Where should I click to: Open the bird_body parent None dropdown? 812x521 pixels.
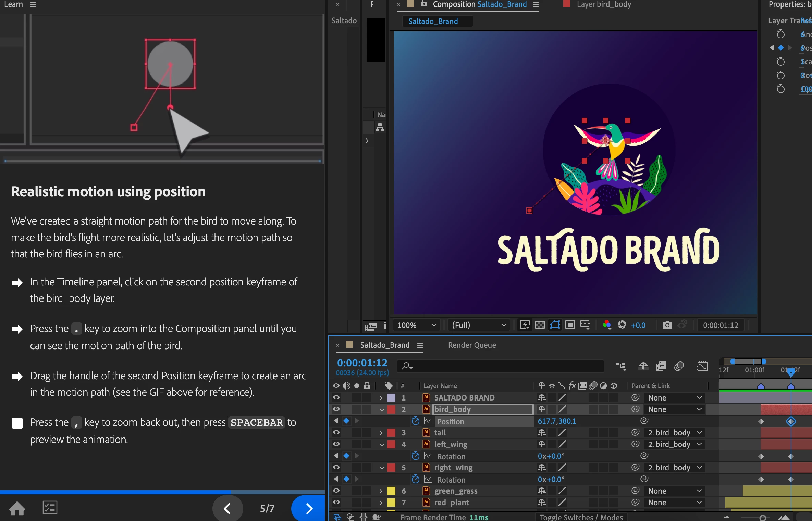click(674, 409)
